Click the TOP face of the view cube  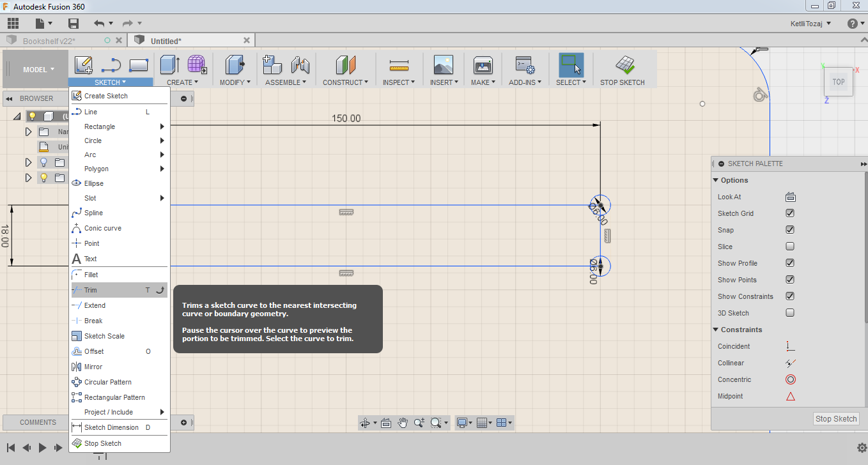[838, 82]
